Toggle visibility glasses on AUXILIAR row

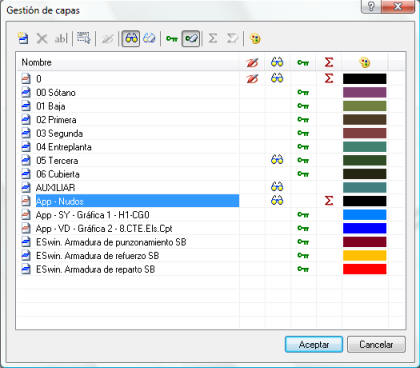click(277, 187)
